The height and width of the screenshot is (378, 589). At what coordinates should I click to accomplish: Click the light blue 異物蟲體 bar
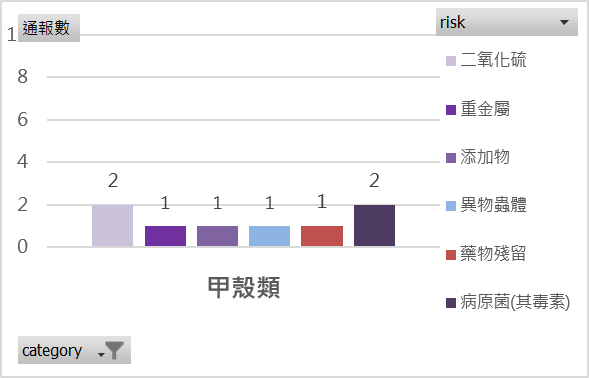coord(269,236)
